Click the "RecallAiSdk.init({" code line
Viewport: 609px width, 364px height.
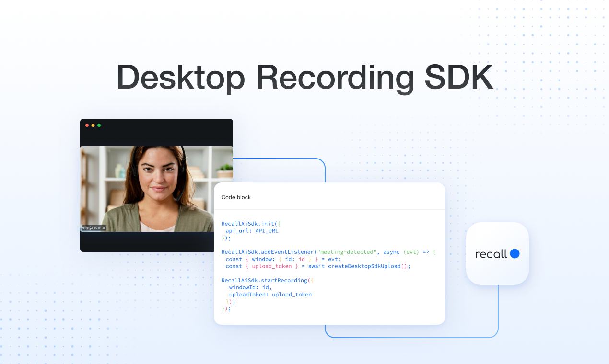(251, 224)
